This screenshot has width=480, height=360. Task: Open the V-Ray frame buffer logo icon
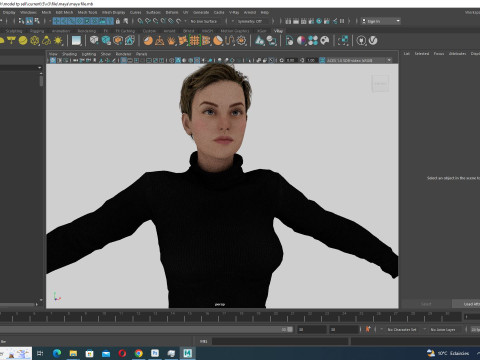pyautogui.click(x=373, y=41)
